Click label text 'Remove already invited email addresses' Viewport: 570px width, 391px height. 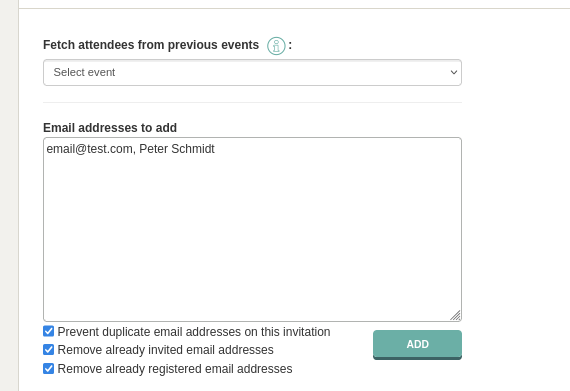[165, 350]
